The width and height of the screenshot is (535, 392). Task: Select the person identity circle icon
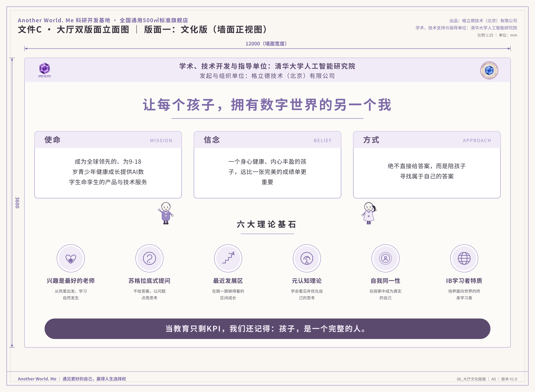[x=385, y=258]
